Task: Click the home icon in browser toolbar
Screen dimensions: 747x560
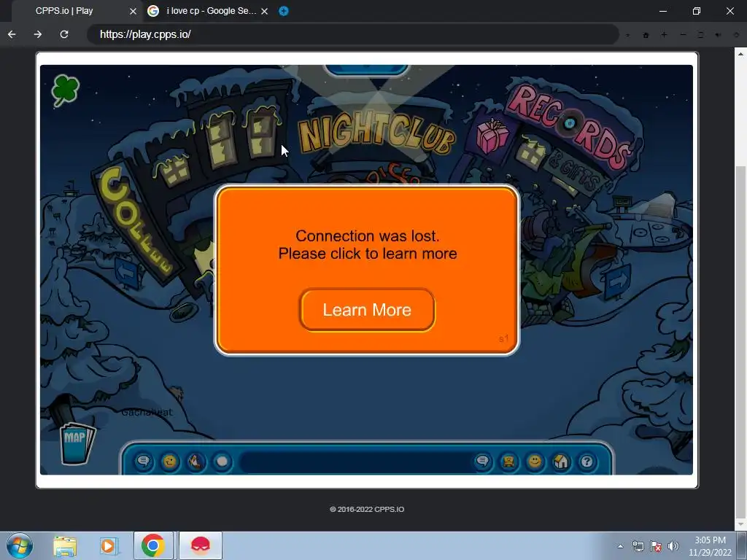Action: click(x=646, y=35)
